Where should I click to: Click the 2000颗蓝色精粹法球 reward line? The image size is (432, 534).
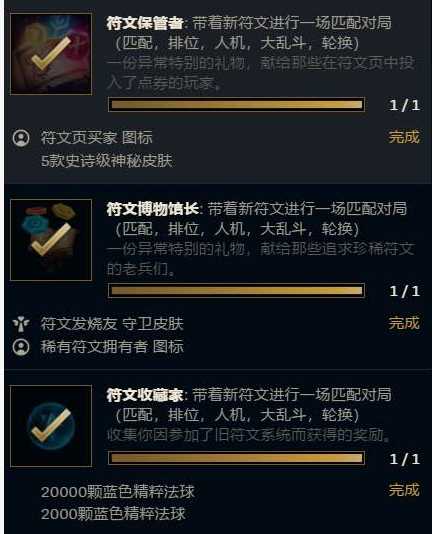(x=113, y=514)
